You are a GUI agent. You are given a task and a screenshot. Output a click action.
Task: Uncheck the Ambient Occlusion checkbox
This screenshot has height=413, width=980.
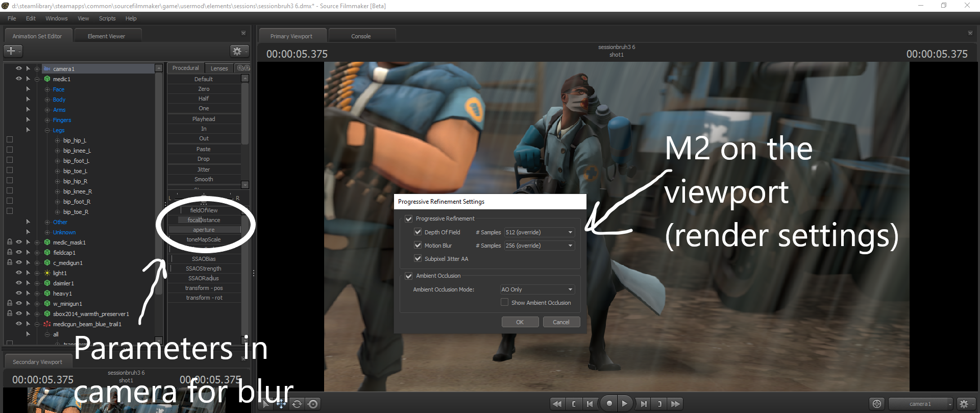pos(408,276)
